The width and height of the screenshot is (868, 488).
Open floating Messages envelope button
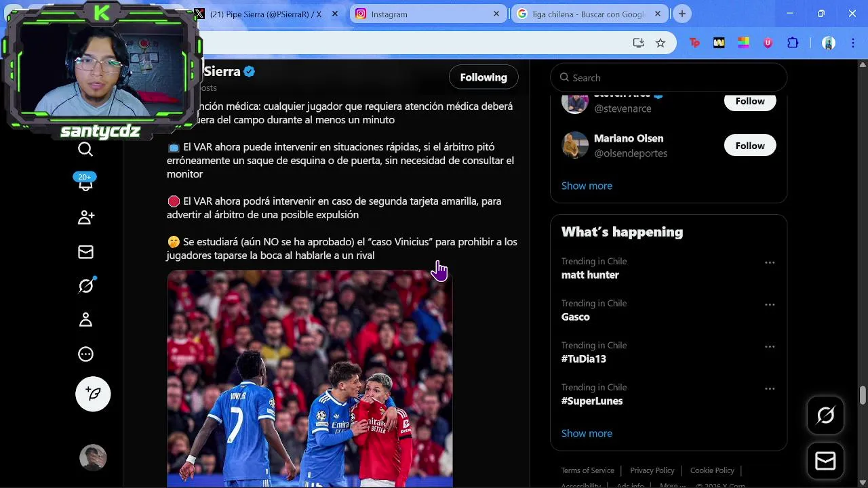tap(825, 462)
